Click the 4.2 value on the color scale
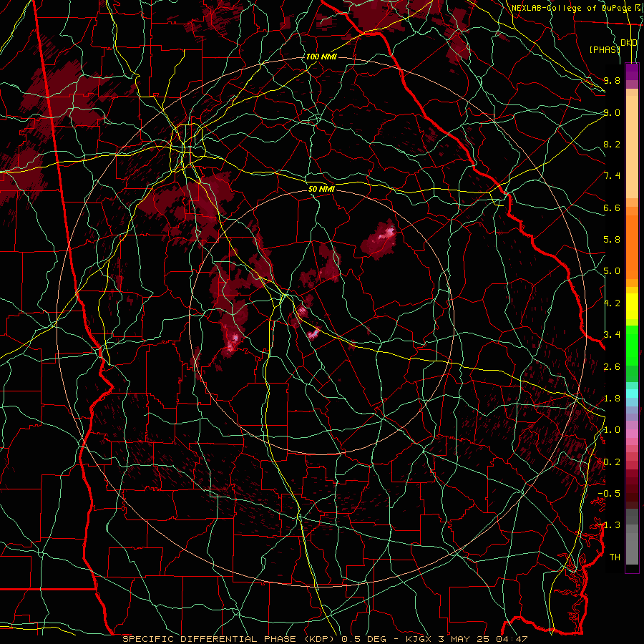 pos(612,303)
